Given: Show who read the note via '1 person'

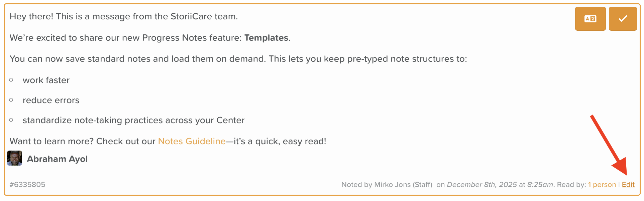Looking at the screenshot, I should [602, 185].
